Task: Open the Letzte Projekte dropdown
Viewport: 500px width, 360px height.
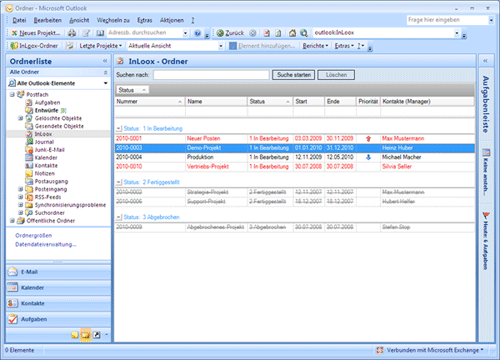Action: [x=100, y=46]
